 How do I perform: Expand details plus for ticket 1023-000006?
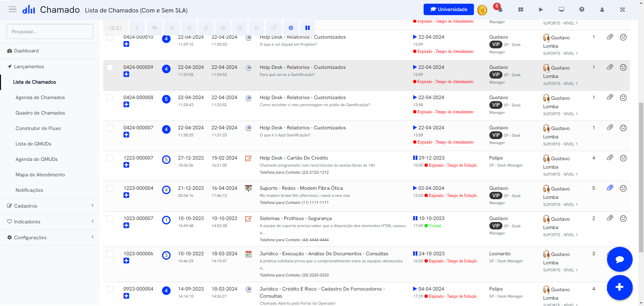click(126, 261)
